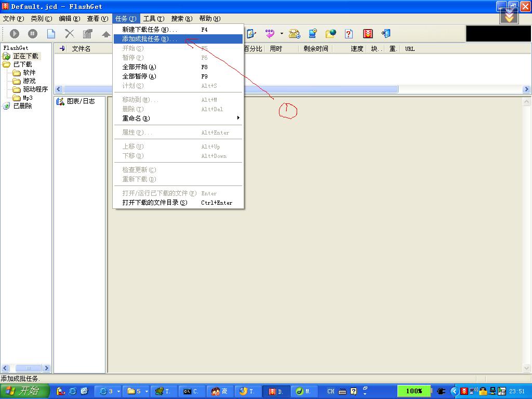Select the 正在下载 tree node
Screen dimensions: 532x399
tap(25, 56)
